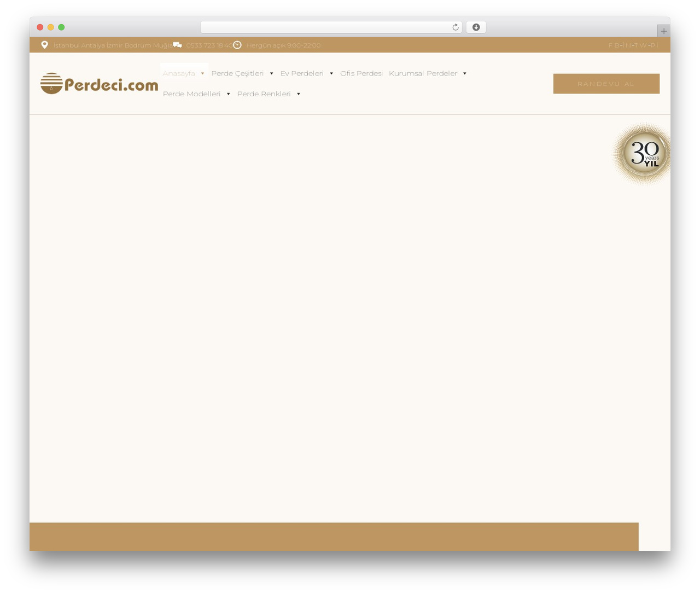Viewport: 700px width, 593px height.
Task: Click the FB social link
Action: [x=614, y=45]
